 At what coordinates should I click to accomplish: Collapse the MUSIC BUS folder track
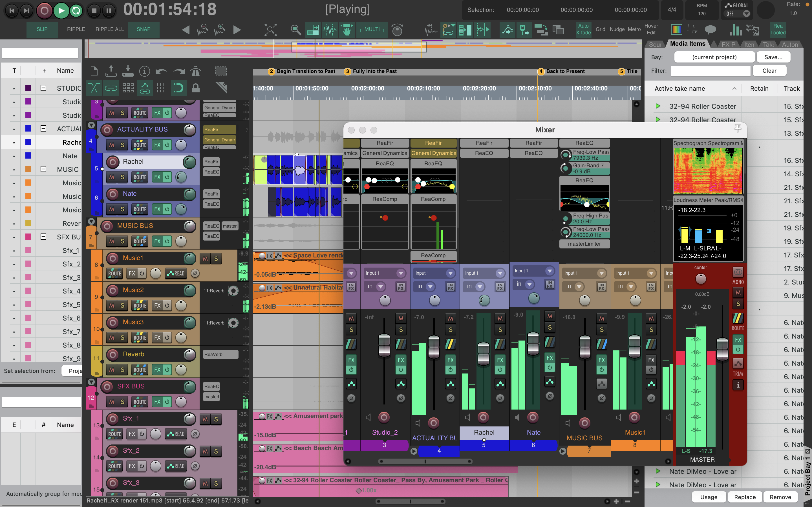coord(91,221)
